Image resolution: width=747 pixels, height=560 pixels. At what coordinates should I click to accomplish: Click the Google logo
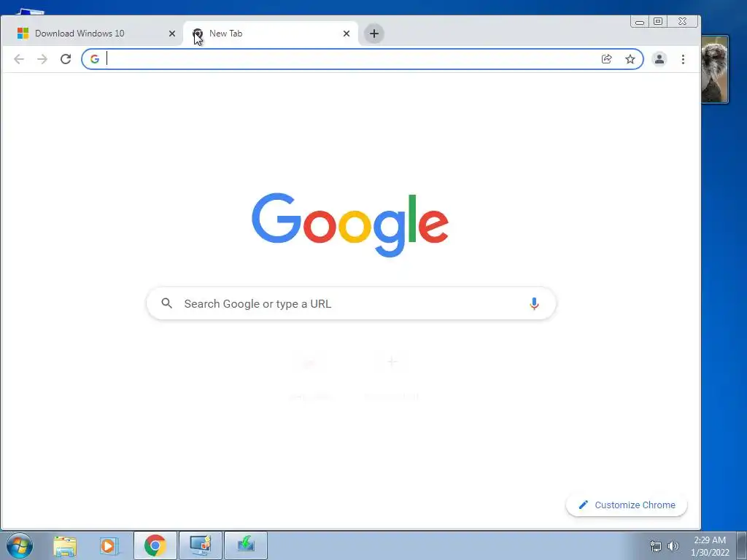click(350, 225)
